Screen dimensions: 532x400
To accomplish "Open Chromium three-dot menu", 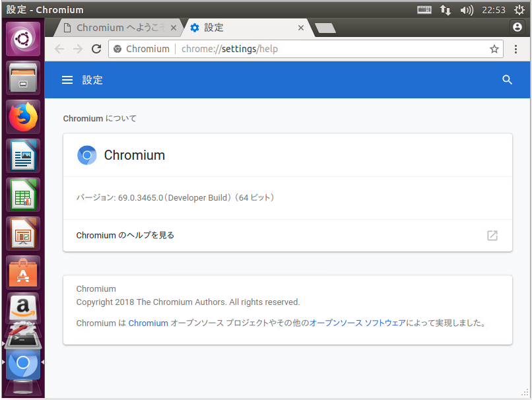I will pos(515,49).
